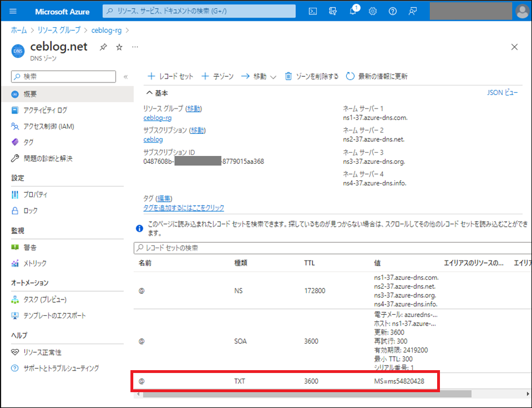Click the info icon in record set notice
The width and height of the screenshot is (532, 408).
point(139,228)
